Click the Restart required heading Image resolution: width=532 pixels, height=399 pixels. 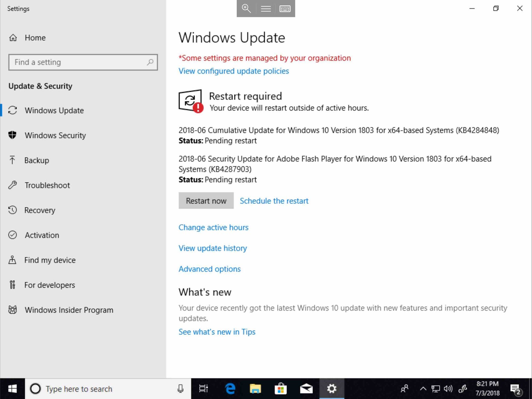click(x=245, y=96)
